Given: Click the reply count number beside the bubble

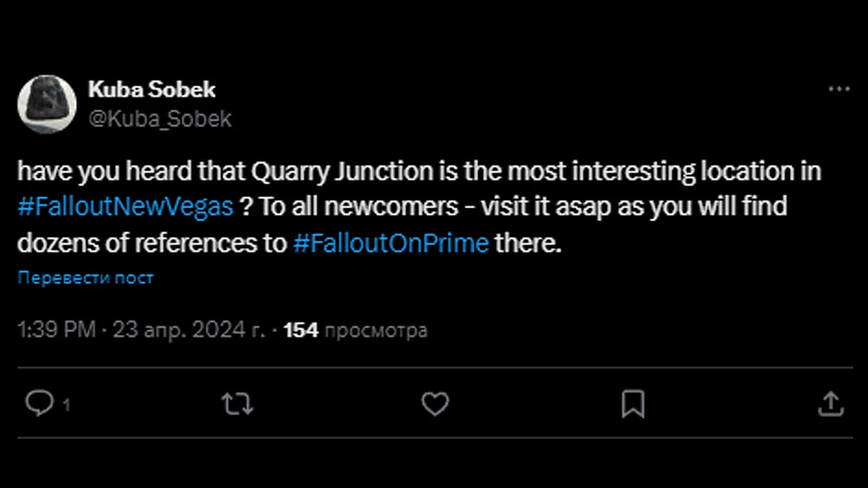Looking at the screenshot, I should [67, 406].
